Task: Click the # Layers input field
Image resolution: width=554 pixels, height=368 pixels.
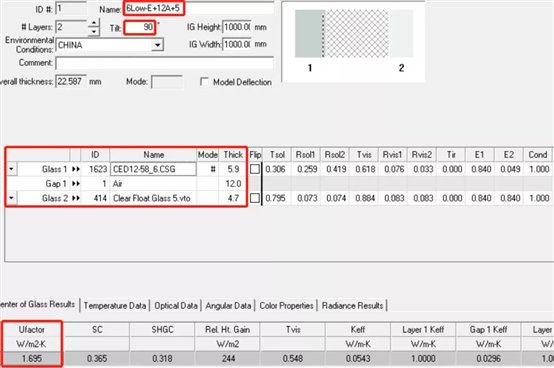Action: click(71, 27)
